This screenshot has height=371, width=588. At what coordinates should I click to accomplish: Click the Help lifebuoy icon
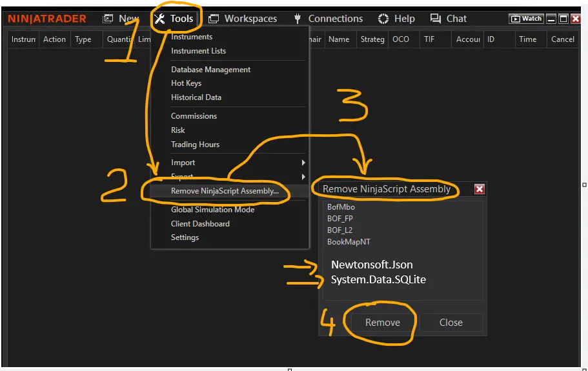click(383, 19)
